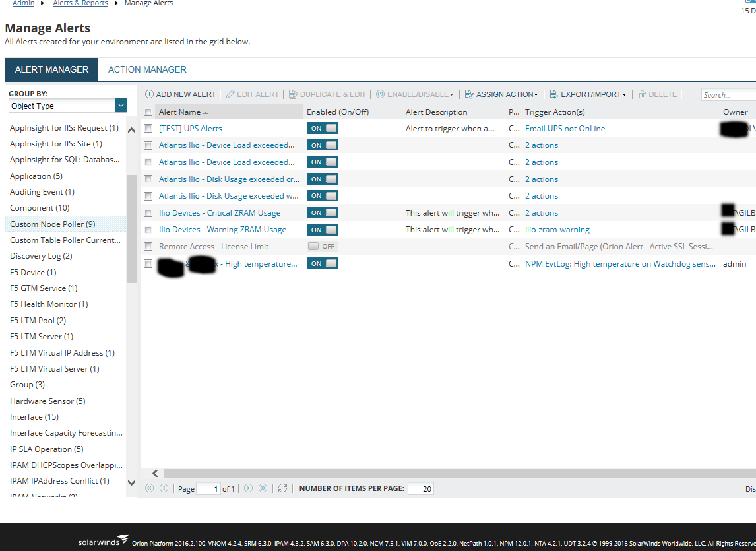Check Ilio Devices - Warning ZRAM Usage row
This screenshot has width=756, height=551.
pos(148,230)
